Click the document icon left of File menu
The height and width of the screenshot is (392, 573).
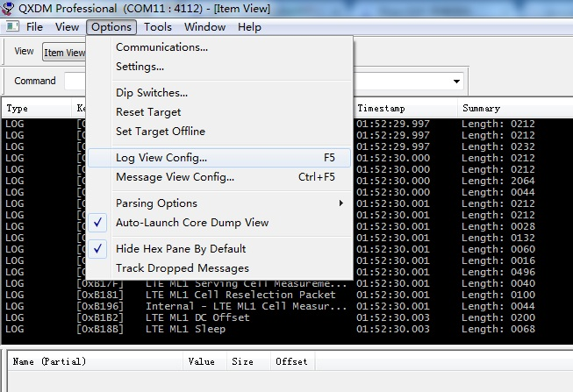[x=12, y=26]
